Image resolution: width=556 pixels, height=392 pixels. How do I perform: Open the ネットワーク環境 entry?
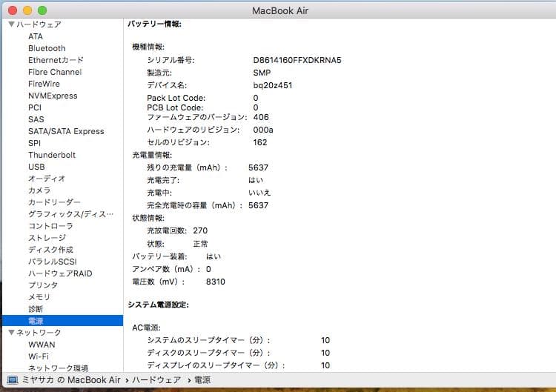click(58, 368)
